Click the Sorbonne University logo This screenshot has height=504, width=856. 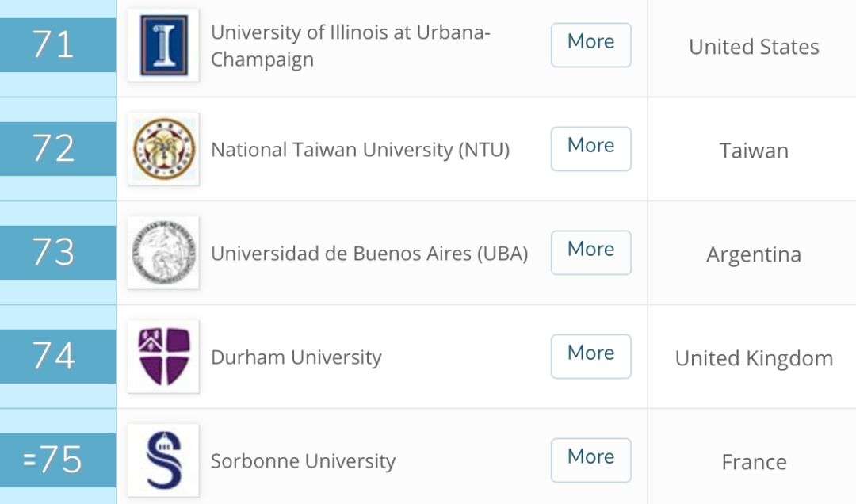point(163,460)
